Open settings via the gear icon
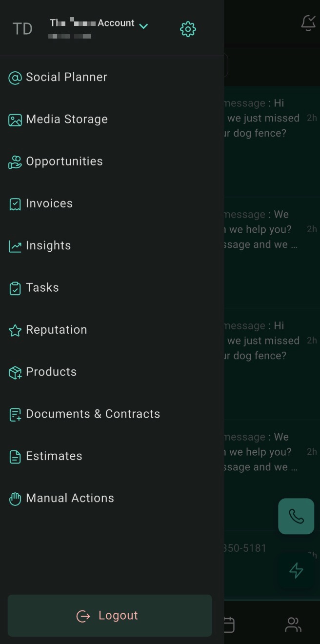The height and width of the screenshot is (644, 320). coord(188,29)
